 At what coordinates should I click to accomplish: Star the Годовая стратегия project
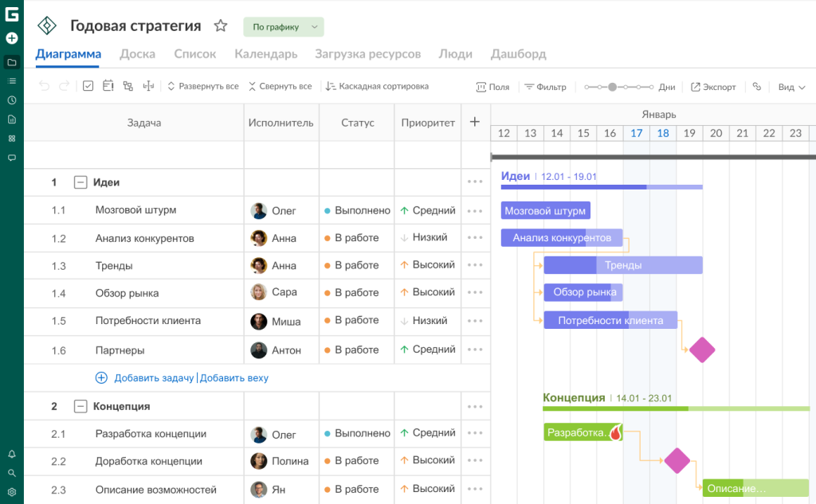click(221, 25)
